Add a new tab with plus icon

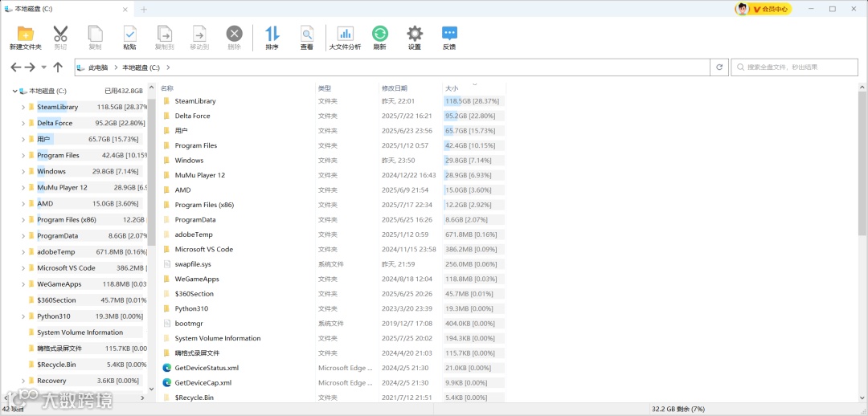tap(144, 10)
